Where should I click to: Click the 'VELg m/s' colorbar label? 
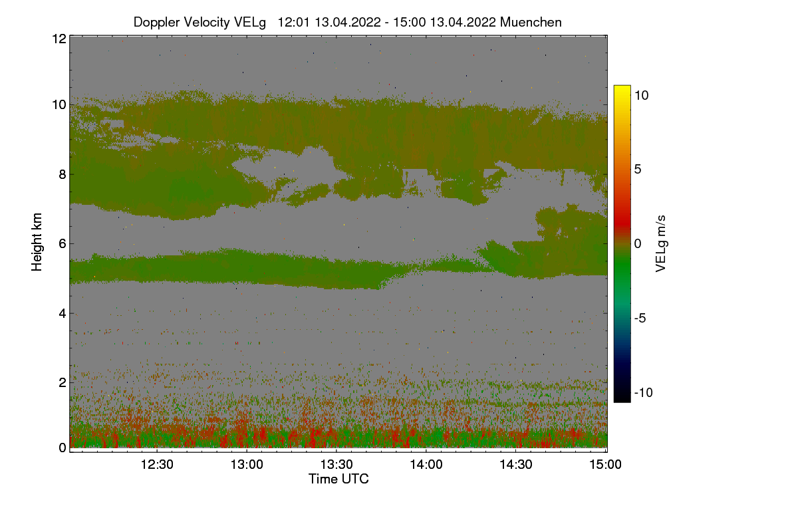pyautogui.click(x=660, y=243)
